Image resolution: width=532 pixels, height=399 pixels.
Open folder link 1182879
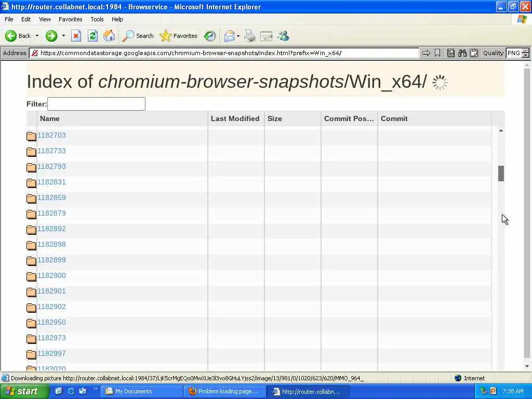51,213
